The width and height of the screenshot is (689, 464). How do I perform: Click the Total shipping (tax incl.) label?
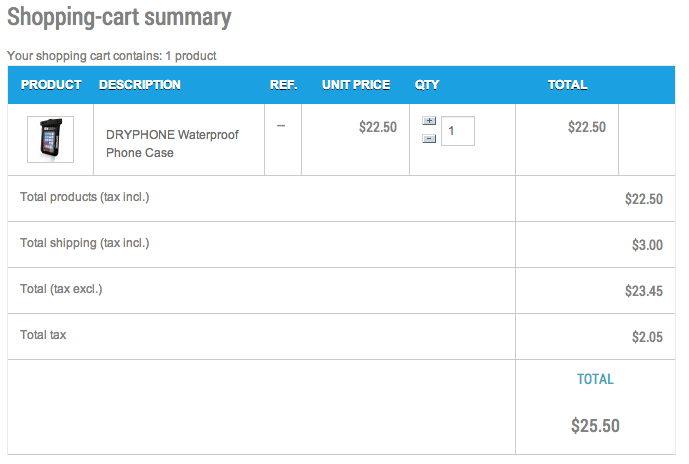coord(85,243)
